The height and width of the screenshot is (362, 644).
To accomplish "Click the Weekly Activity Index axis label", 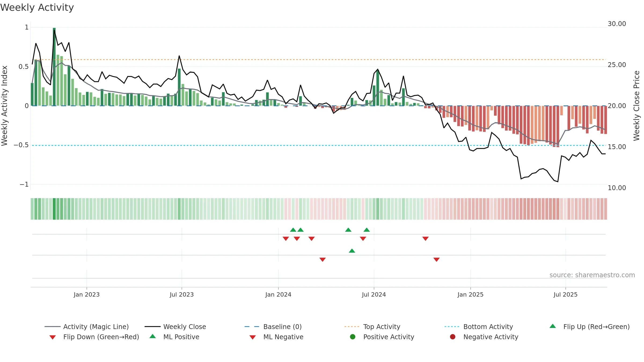I will point(4,106).
